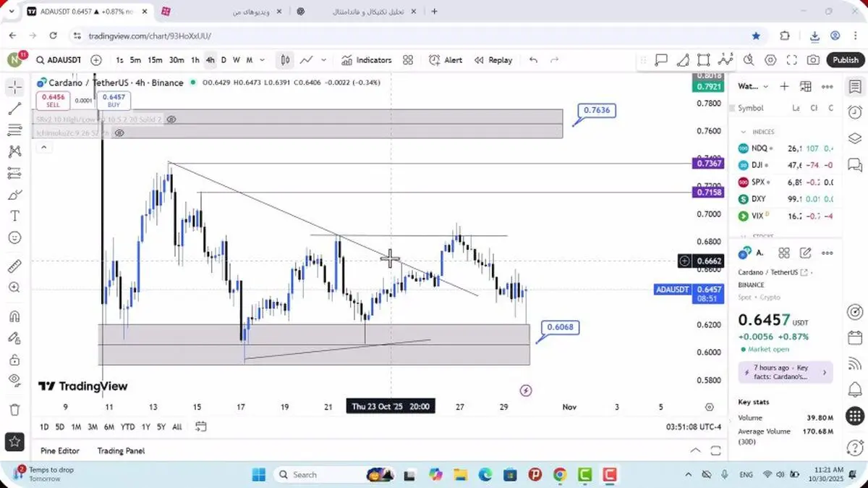Image resolution: width=868 pixels, height=488 pixels.
Task: Click the quick search icon
Action: 749,61
